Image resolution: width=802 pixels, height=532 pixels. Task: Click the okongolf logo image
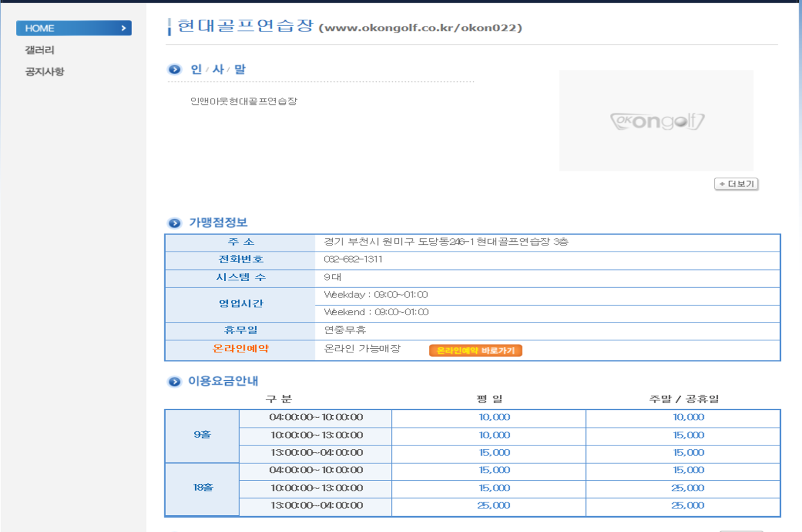(x=656, y=121)
